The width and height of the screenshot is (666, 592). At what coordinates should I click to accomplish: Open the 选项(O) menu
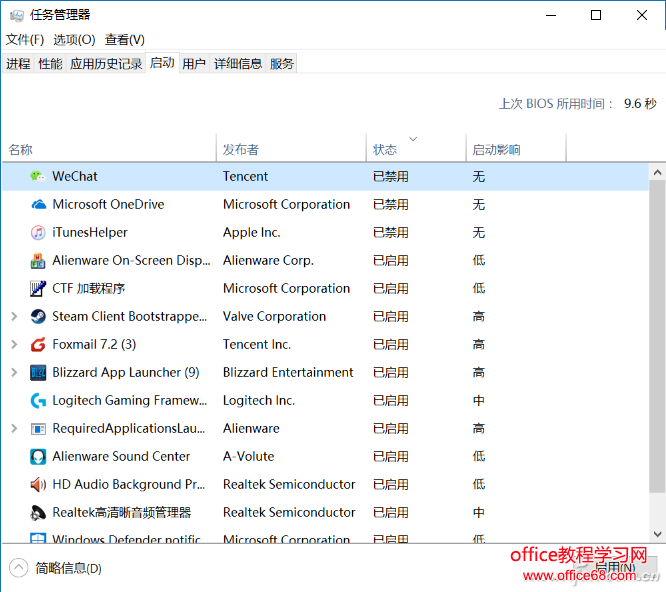[x=74, y=39]
